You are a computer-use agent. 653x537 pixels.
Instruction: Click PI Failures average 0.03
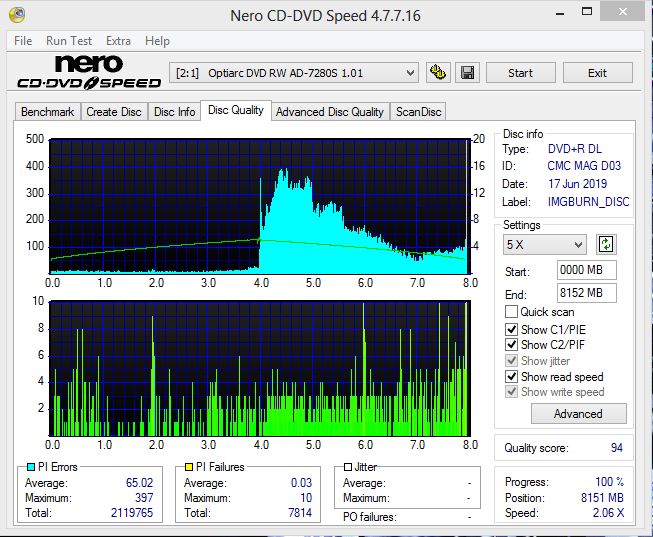tap(301, 483)
